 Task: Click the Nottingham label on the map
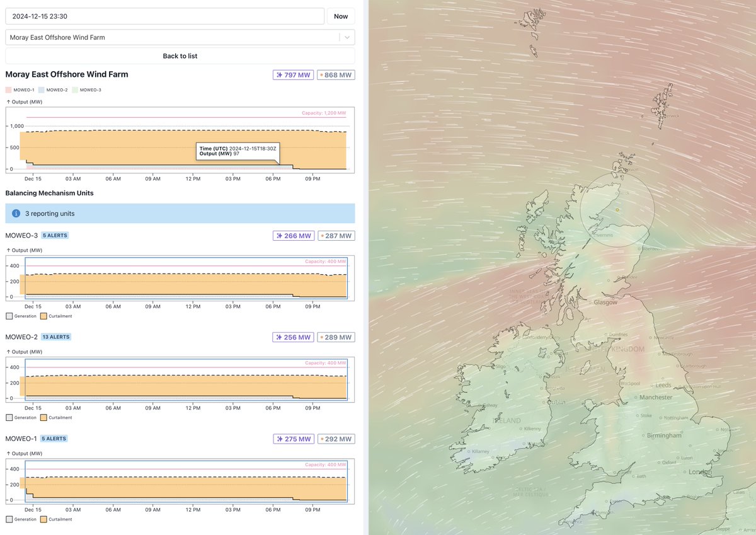click(676, 418)
